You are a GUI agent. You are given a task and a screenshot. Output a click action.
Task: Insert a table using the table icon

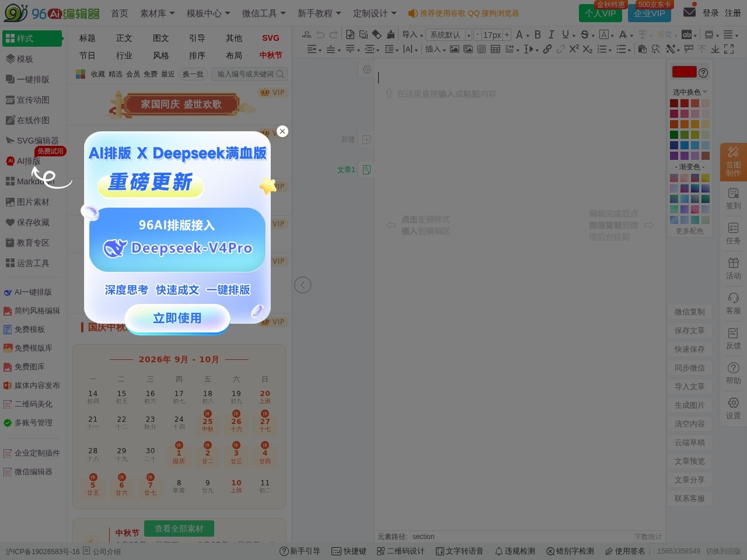coord(495,49)
